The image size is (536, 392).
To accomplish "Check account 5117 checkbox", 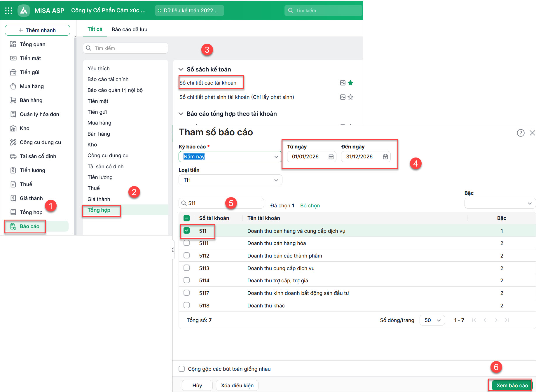I will click(187, 293).
